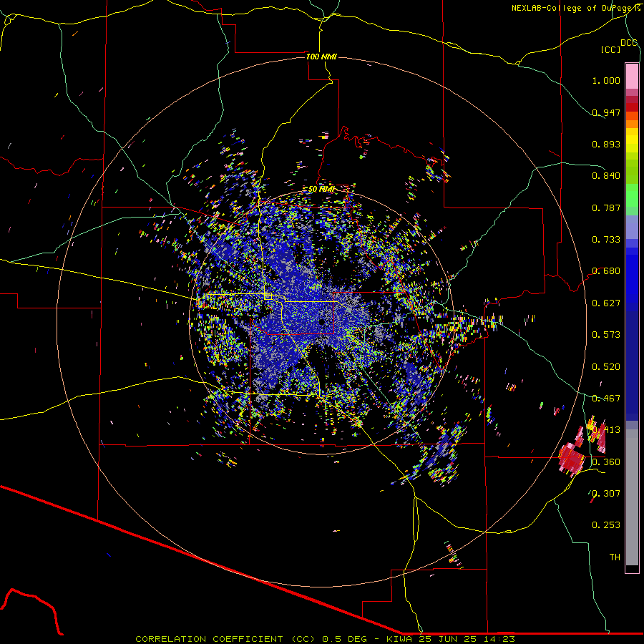Click the 0.253 scale value
This screenshot has height=644, width=644.
(606, 525)
